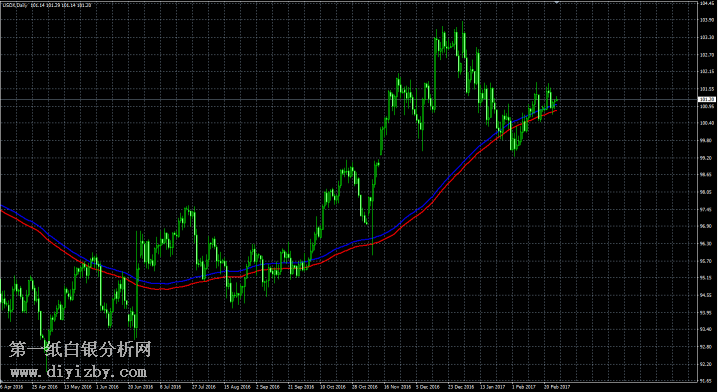718x392 pixels.
Task: Click the chart shift triangle marker at the top
Action: (557, 3)
